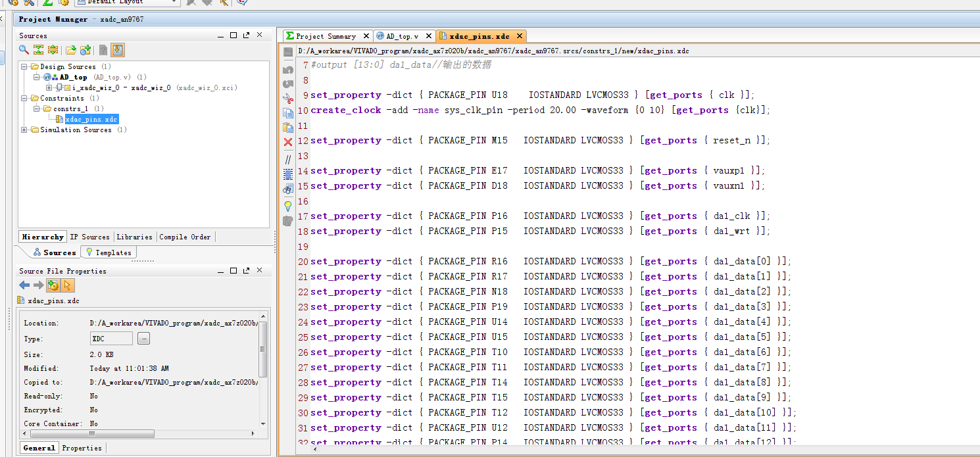Click the Undo icon in editor sidebar

(x=288, y=69)
